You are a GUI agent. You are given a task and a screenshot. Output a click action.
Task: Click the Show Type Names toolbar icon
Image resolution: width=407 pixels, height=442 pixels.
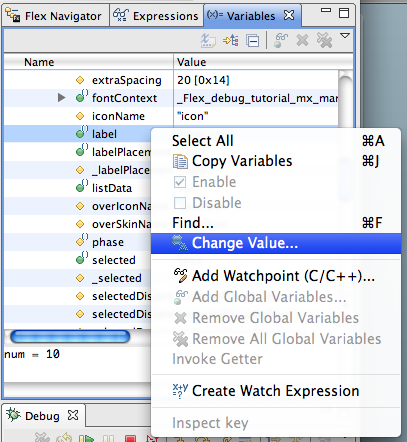click(x=208, y=41)
